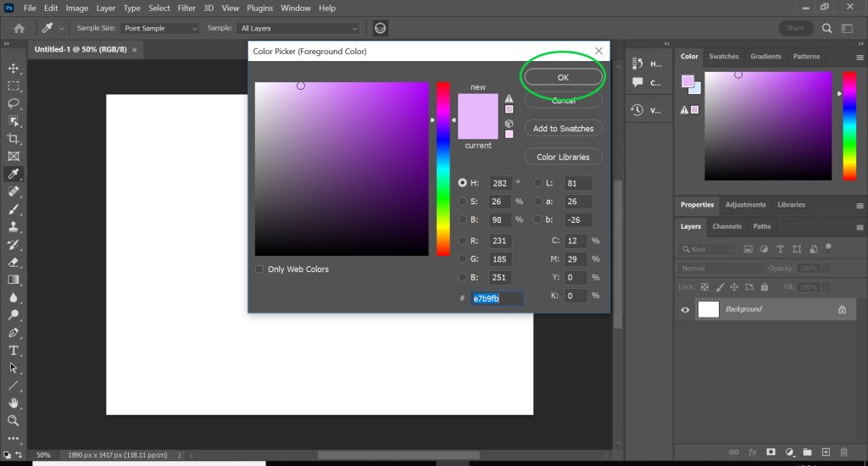Select the Lasso tool
Viewport: 868px width, 466px height.
click(14, 103)
